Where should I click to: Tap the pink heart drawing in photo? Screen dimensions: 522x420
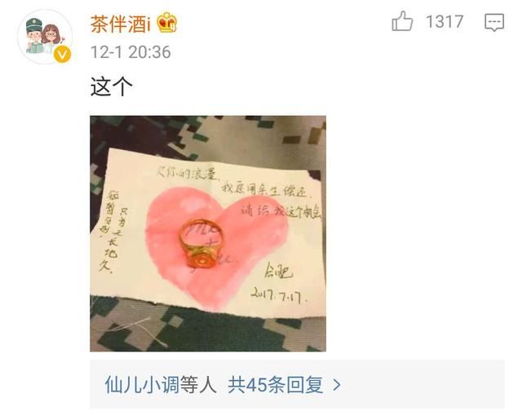[x=216, y=248]
